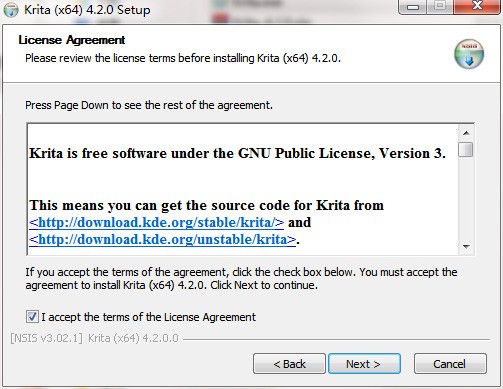503x389 pixels.
Task: Click the license scrollbar thumb
Action: pyautogui.click(x=466, y=149)
